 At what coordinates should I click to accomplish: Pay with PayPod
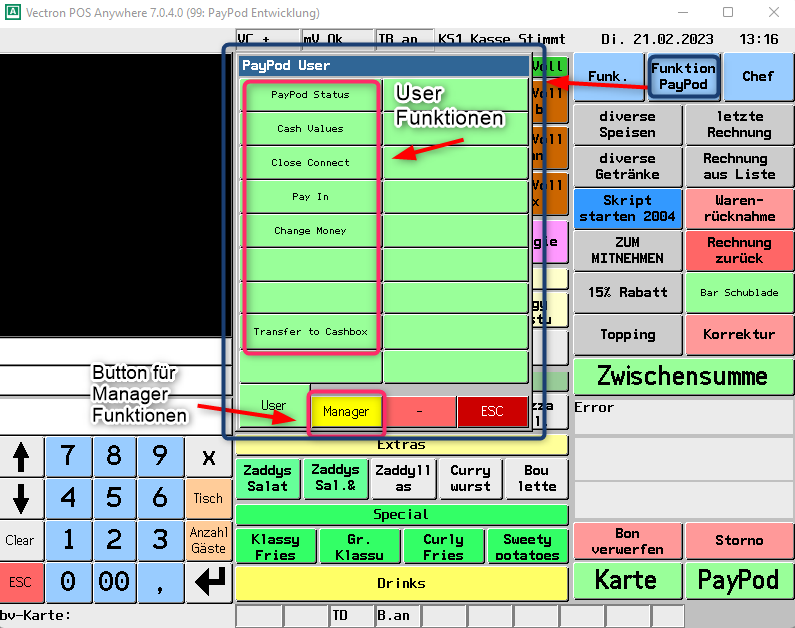pos(739,580)
